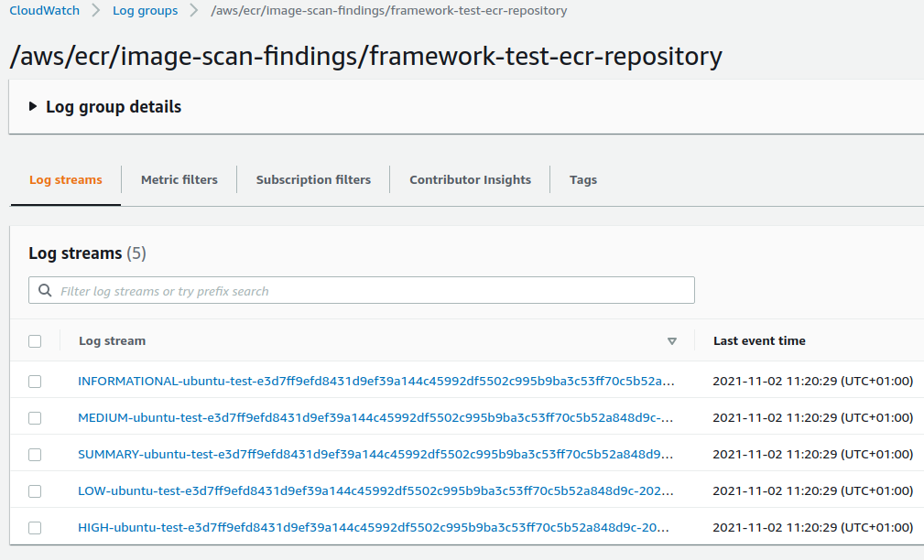The image size is (924, 560).
Task: Go to the Contributor Insights tab
Action: pos(471,179)
